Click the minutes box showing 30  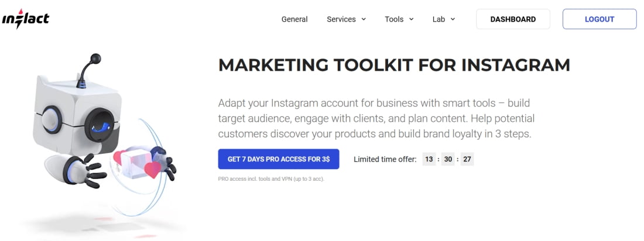point(448,159)
